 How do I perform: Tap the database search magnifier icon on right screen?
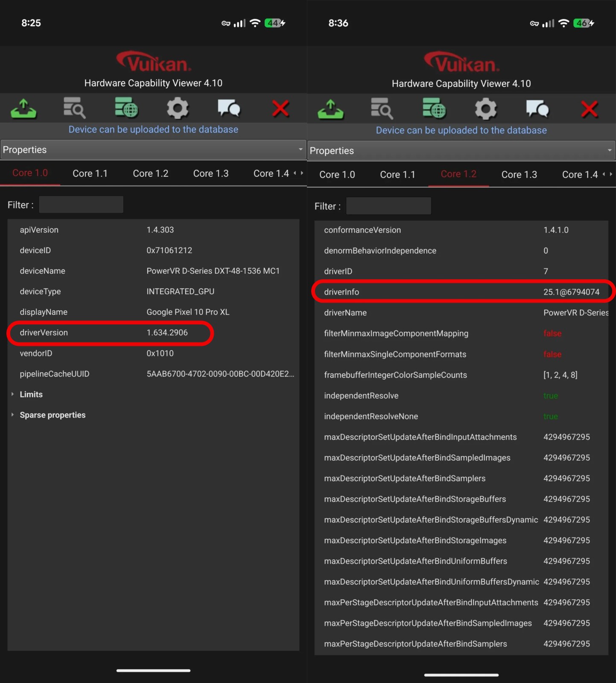(x=382, y=109)
